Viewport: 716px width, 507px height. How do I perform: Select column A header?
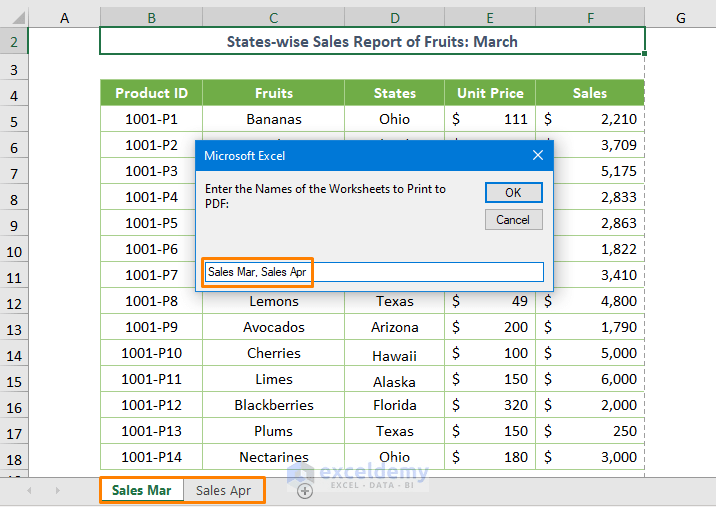pyautogui.click(x=64, y=18)
